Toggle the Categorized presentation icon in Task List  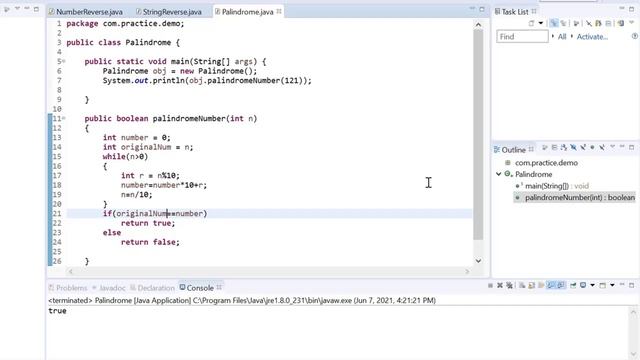[554, 23]
